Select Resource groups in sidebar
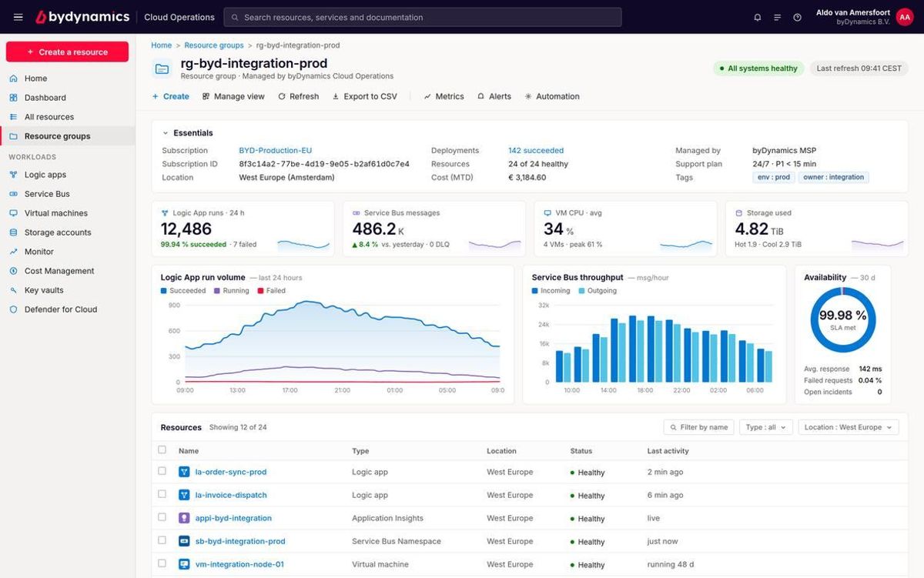The width and height of the screenshot is (924, 578). [x=67, y=136]
